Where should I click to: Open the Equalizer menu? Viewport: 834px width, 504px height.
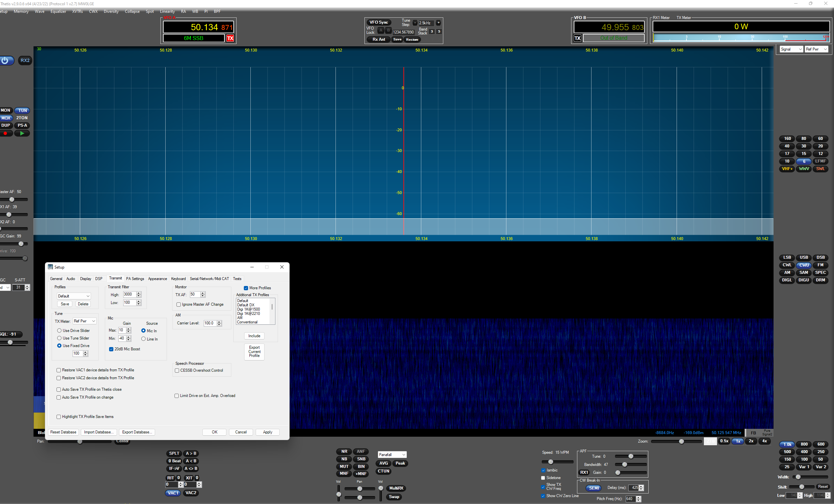58,11
